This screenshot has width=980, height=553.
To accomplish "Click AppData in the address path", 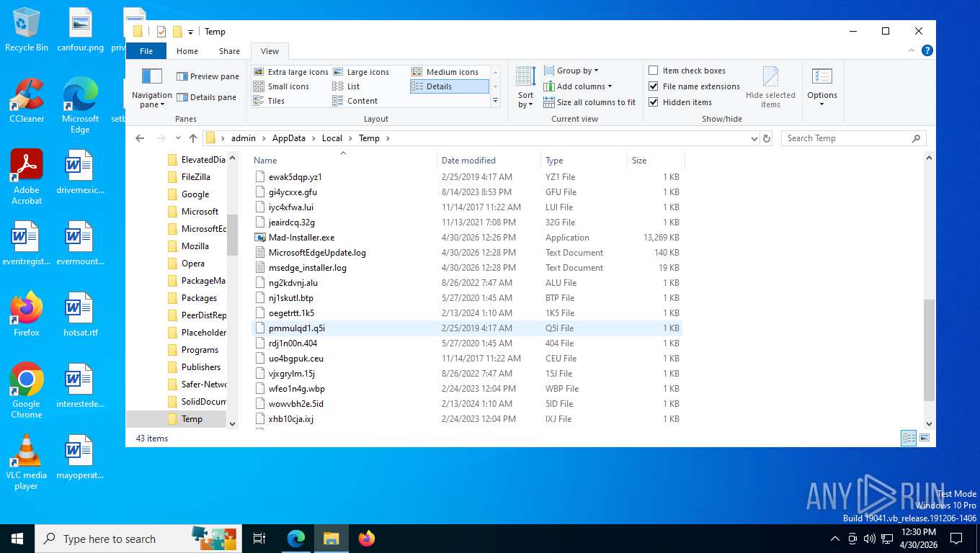I will pyautogui.click(x=289, y=138).
